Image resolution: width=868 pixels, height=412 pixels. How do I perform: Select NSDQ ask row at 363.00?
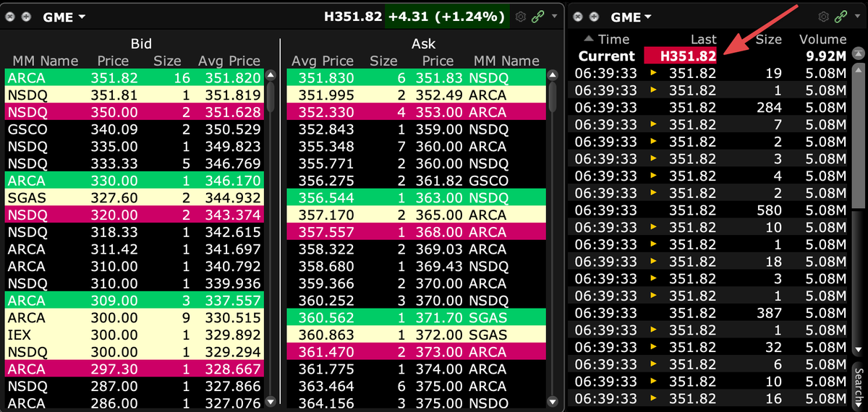(x=417, y=198)
